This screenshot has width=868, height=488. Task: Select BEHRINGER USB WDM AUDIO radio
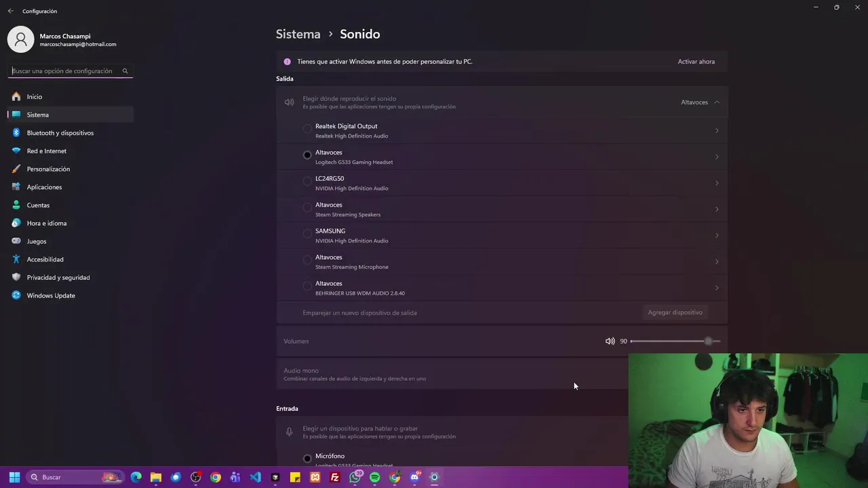pyautogui.click(x=307, y=286)
